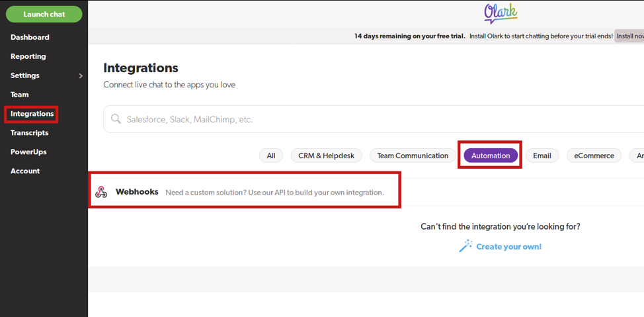Click the 14 days remaining notice
644x317 pixels.
pos(410,36)
